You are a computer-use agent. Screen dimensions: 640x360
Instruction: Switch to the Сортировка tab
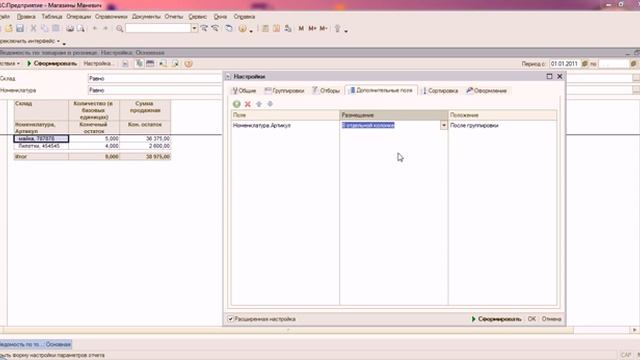(x=440, y=91)
